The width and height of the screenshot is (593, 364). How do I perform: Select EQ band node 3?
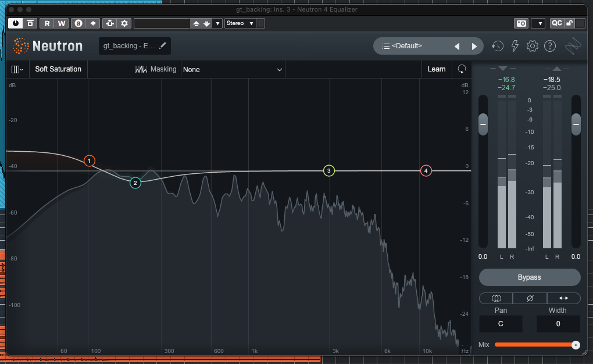[328, 170]
